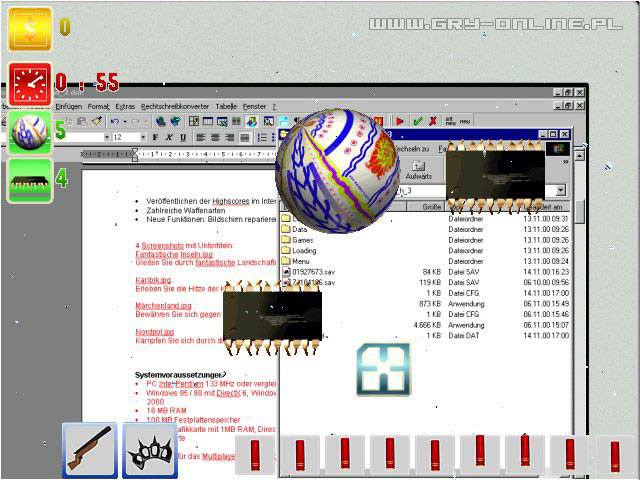Viewport: 640px width, 480px height.
Task: Click the 4.666 KB size cell
Action: [427, 325]
